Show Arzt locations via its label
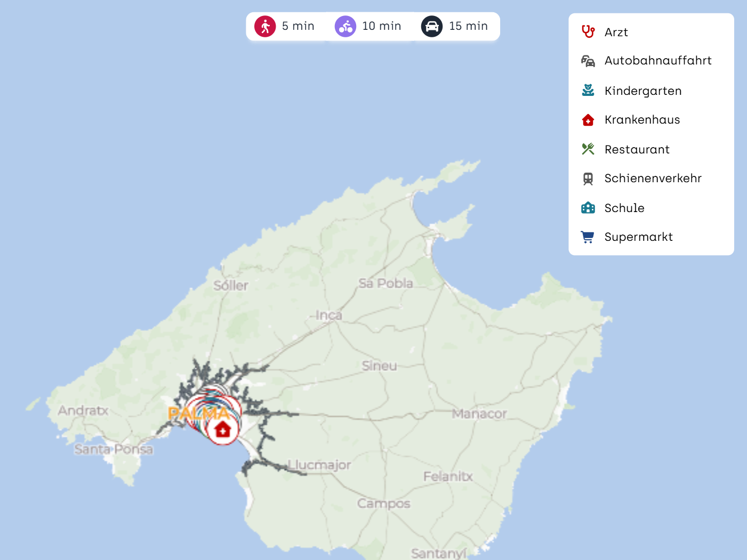The height and width of the screenshot is (560, 747). 616,33
